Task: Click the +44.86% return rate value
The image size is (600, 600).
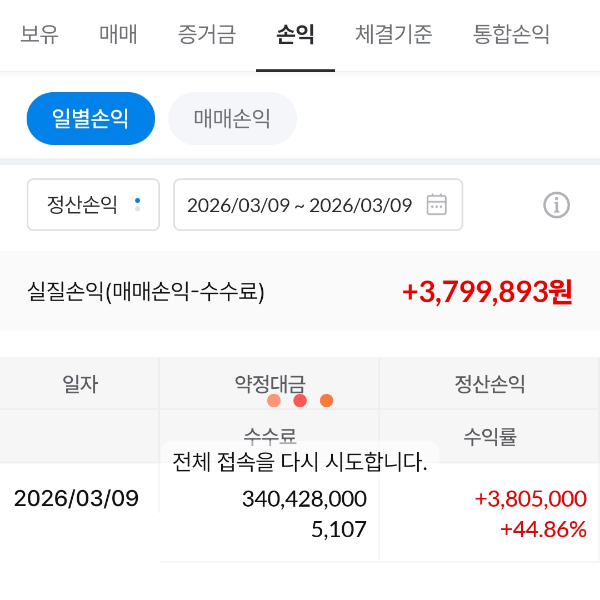Action: pyautogui.click(x=543, y=529)
